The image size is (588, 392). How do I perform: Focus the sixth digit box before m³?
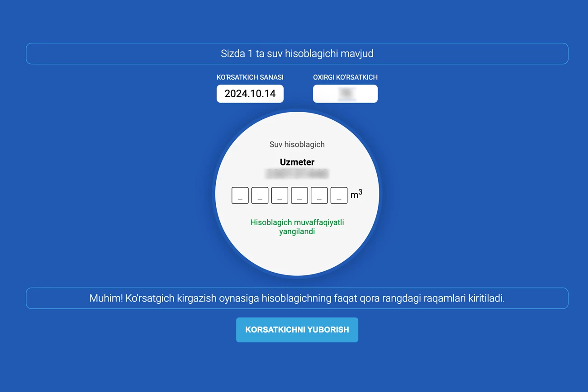click(x=339, y=195)
